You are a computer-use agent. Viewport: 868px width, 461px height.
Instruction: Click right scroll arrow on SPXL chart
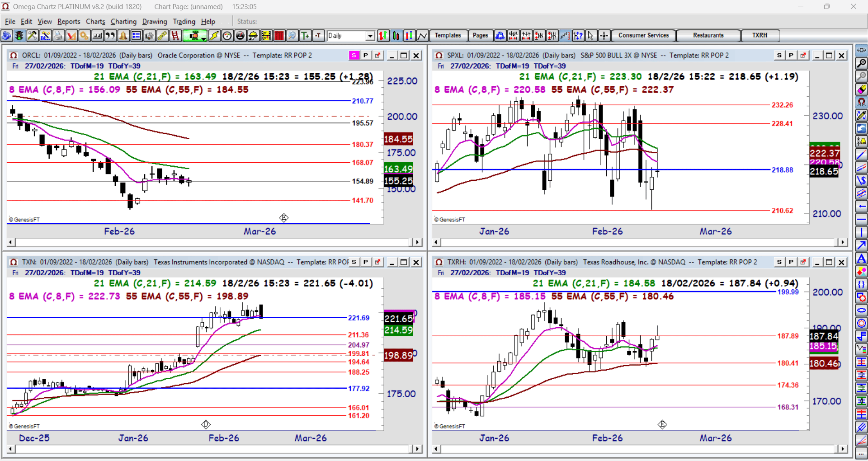coord(843,242)
